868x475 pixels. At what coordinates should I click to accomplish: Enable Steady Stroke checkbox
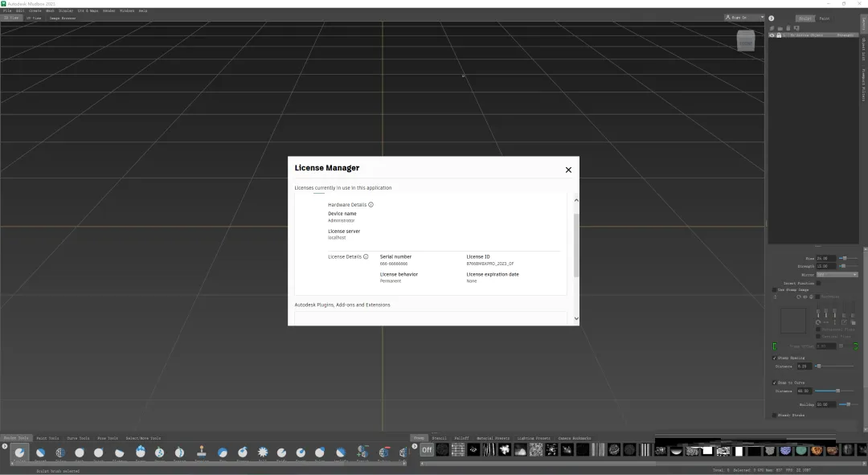(775, 416)
